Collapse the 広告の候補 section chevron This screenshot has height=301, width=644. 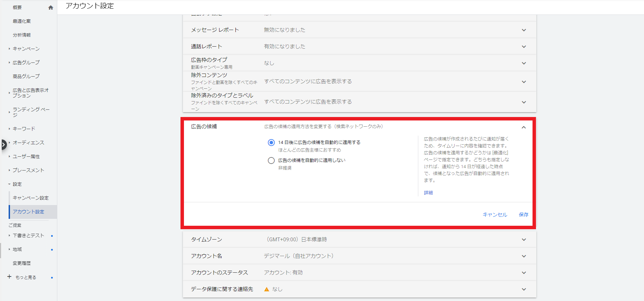[524, 127]
